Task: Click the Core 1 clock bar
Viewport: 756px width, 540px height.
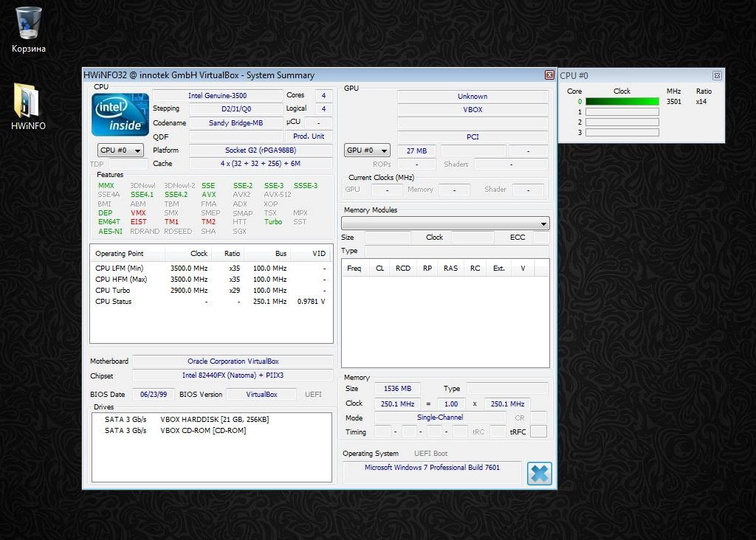Action: 622,111
